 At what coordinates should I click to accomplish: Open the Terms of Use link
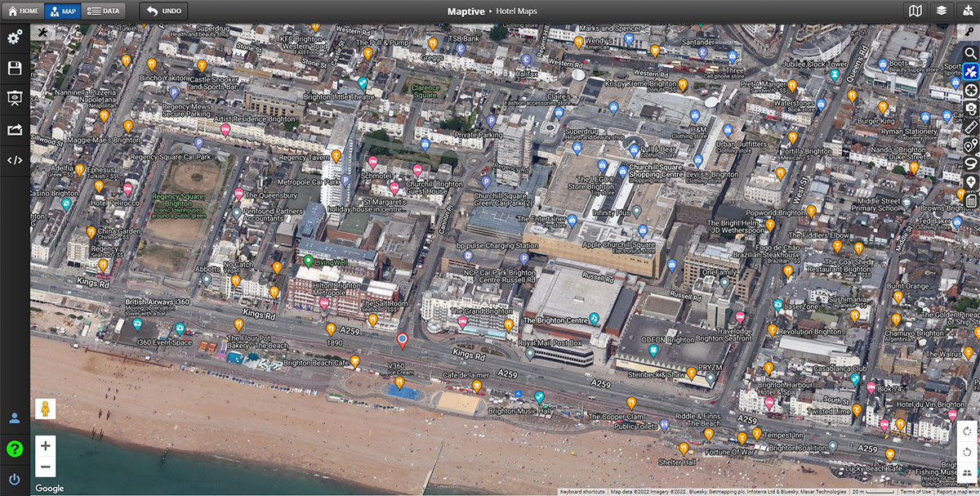[915, 492]
